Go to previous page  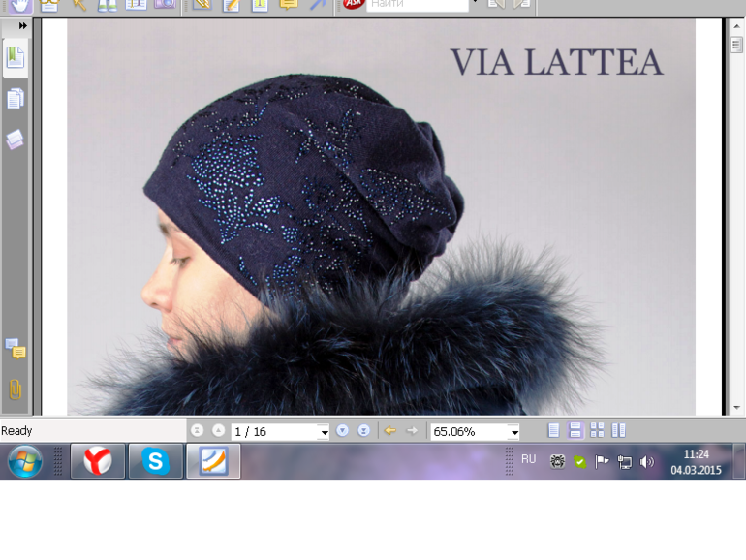pyautogui.click(x=218, y=431)
